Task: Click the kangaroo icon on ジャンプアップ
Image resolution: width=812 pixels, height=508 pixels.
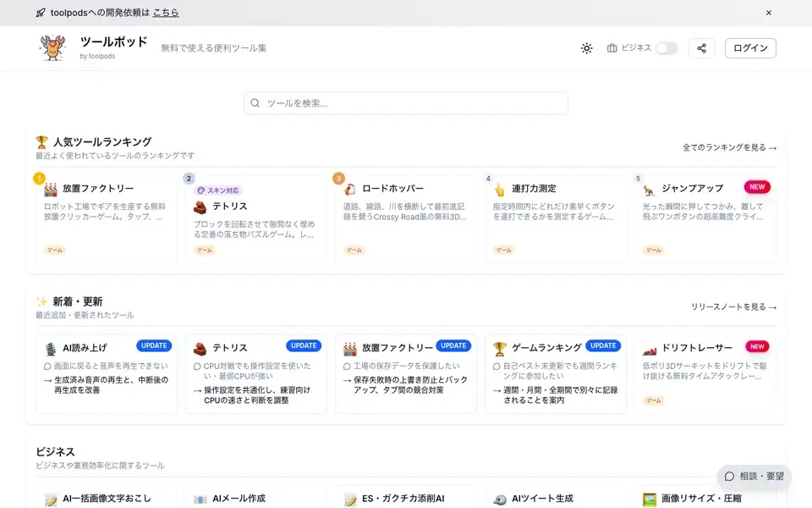Action: pyautogui.click(x=650, y=190)
